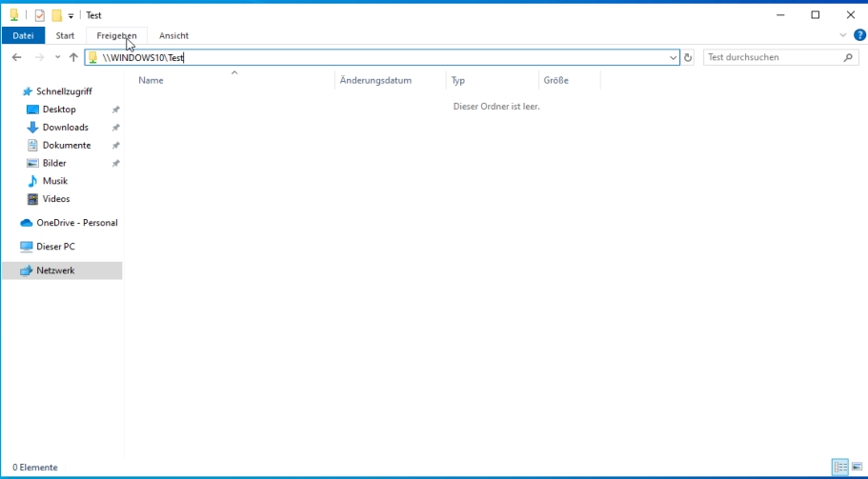
Task: Click the network folder icon in title bar
Action: click(x=14, y=15)
